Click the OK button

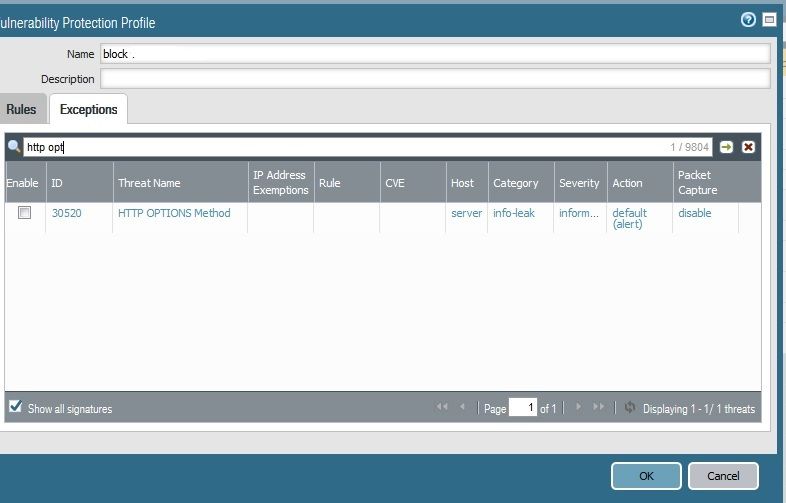click(x=646, y=476)
